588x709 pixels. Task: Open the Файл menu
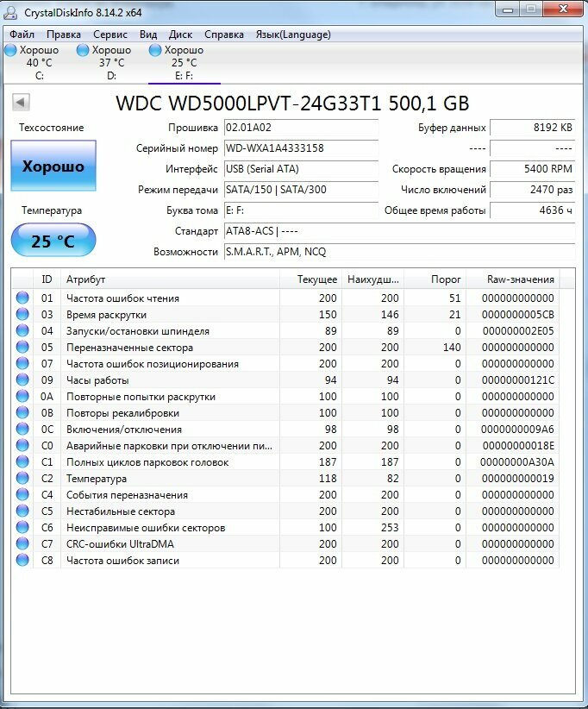pos(22,35)
